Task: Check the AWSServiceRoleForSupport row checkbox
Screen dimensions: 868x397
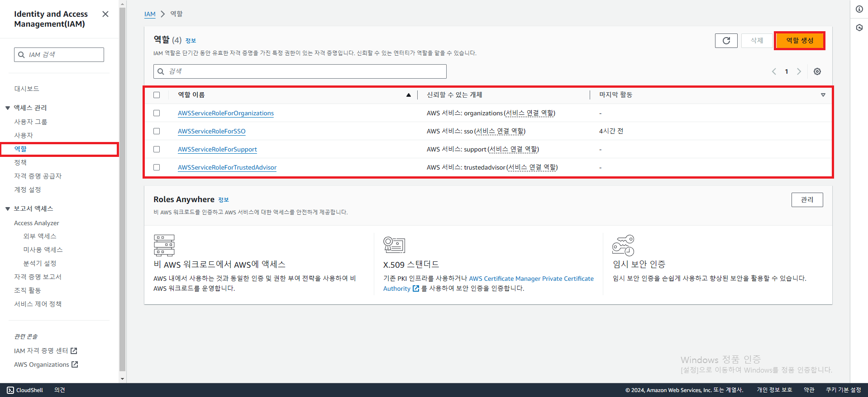Action: tap(157, 149)
